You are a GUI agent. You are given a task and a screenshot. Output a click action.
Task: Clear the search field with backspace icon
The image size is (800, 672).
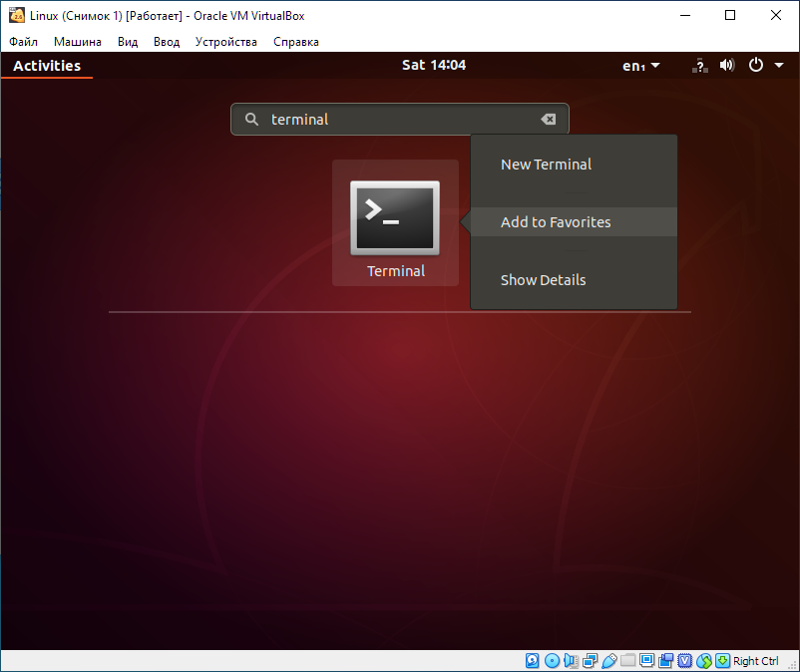[x=548, y=120]
